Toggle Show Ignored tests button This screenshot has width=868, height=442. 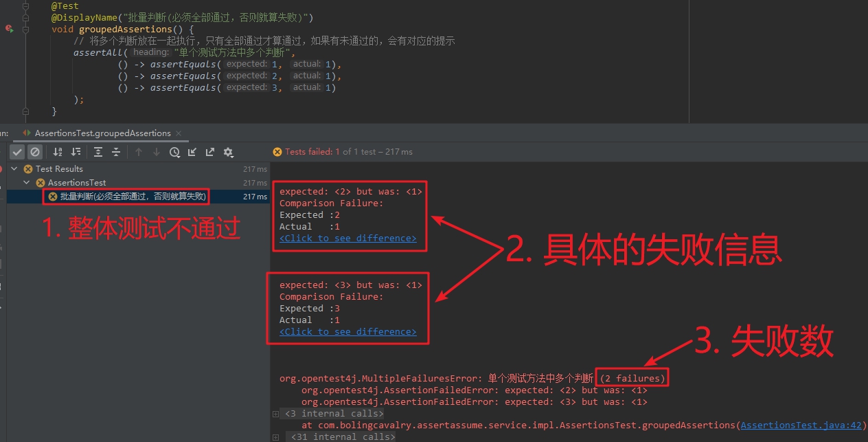click(x=34, y=152)
